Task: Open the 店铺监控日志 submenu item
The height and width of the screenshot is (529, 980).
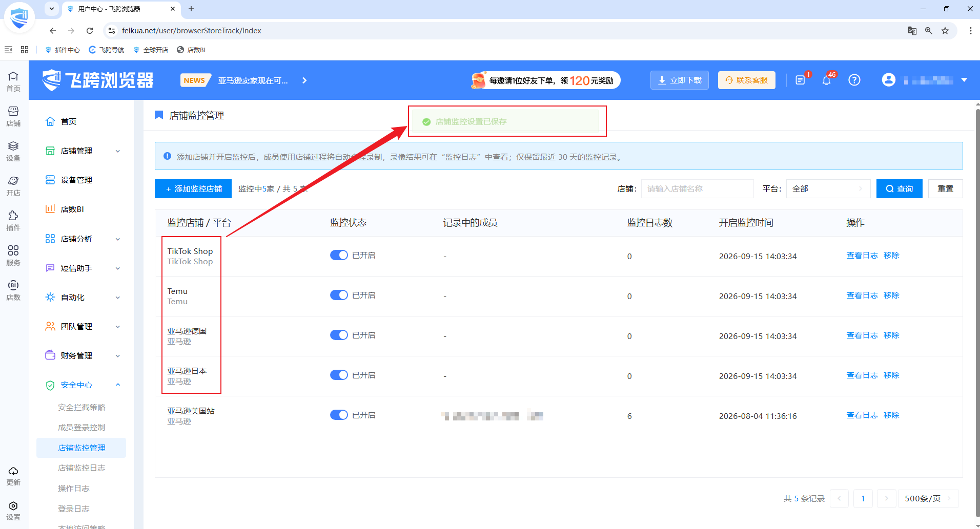Action: coord(81,468)
